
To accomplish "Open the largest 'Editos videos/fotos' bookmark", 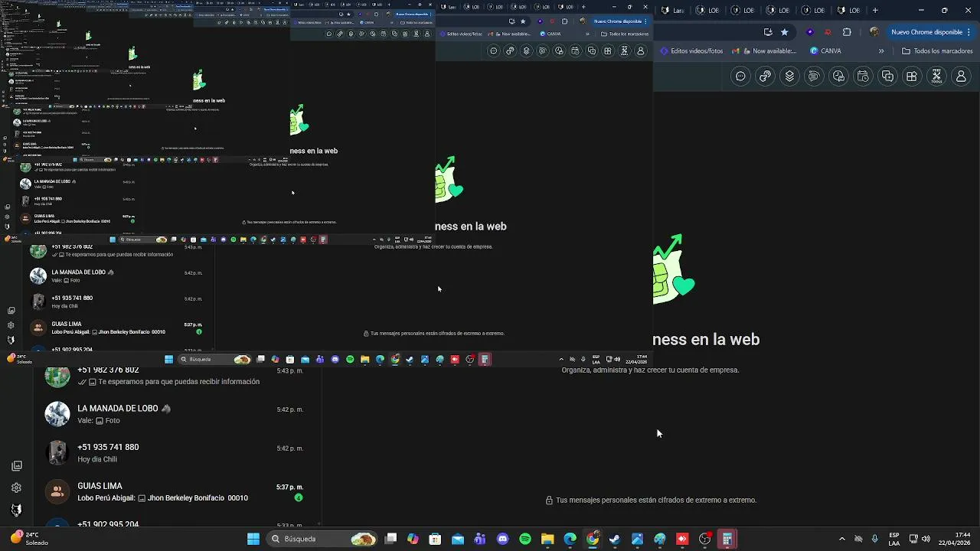I will [691, 51].
